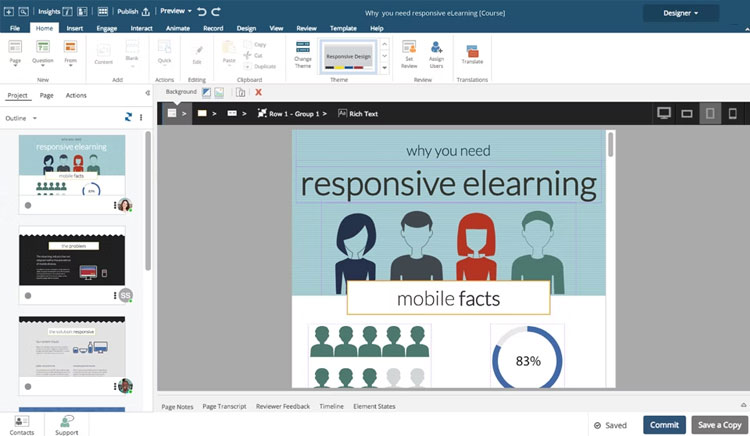Click the red X remove background icon
Viewport: 750px width, 436px height.
click(x=258, y=92)
